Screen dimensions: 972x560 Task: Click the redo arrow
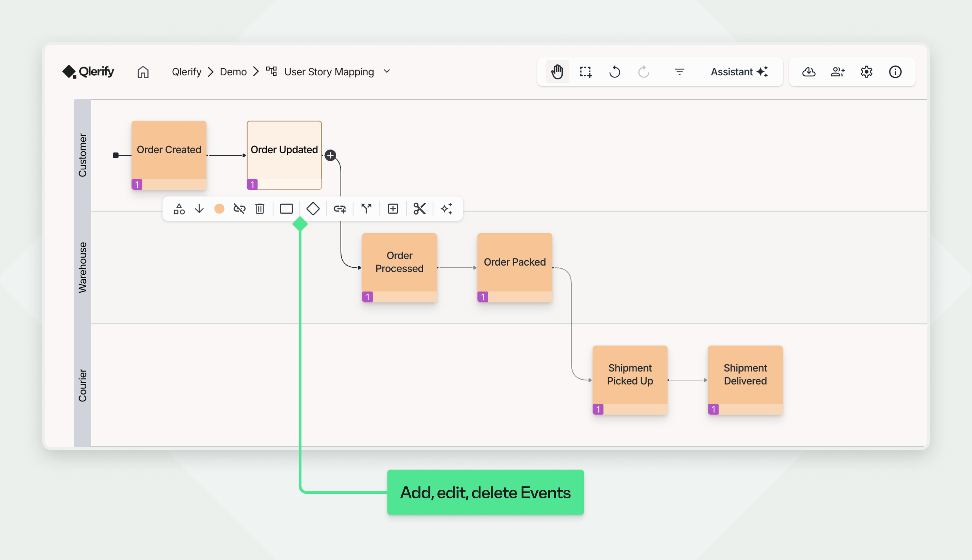[x=644, y=72]
